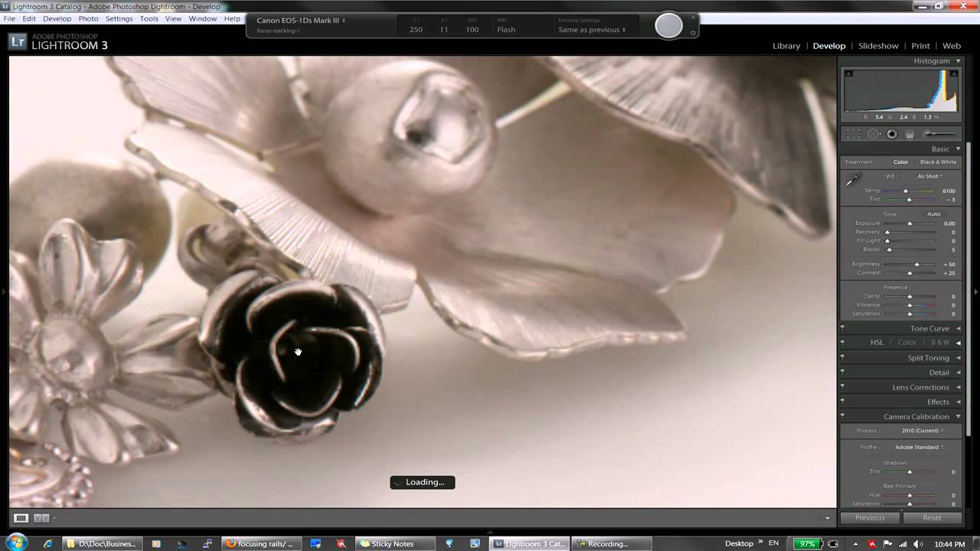The width and height of the screenshot is (980, 551).
Task: Expand the Effects panel
Action: coord(958,402)
